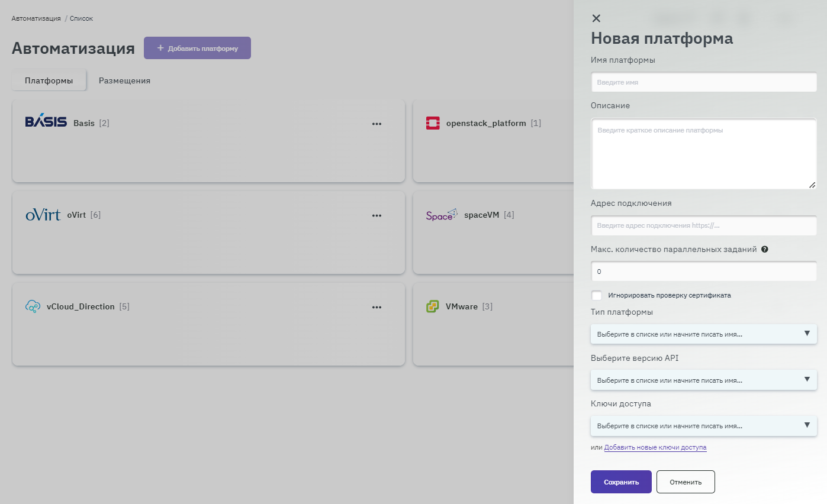Click the platform name input field

pos(703,82)
